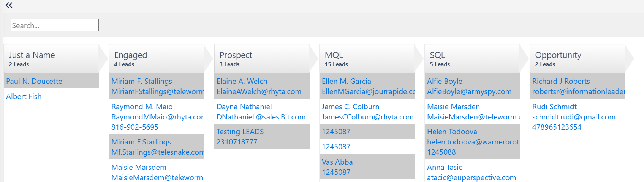Select the Just a Name stage header
This screenshot has width=644, height=182.
point(51,59)
